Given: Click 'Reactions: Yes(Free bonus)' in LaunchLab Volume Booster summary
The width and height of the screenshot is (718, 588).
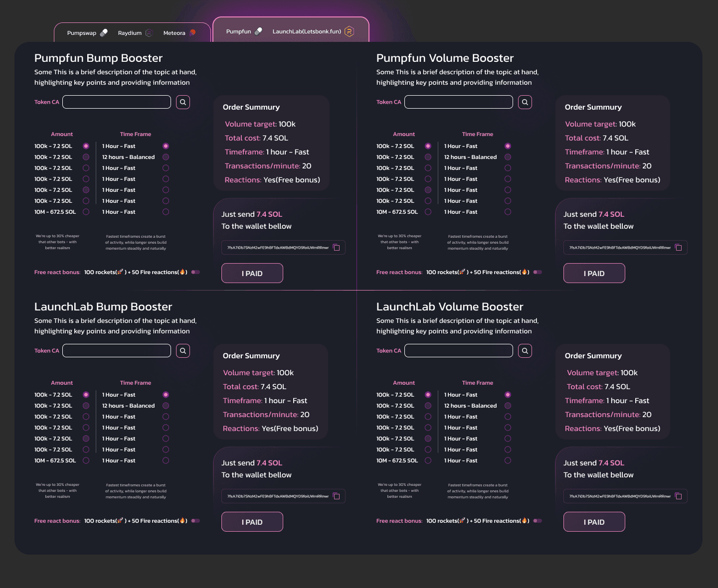Looking at the screenshot, I should [x=612, y=429].
